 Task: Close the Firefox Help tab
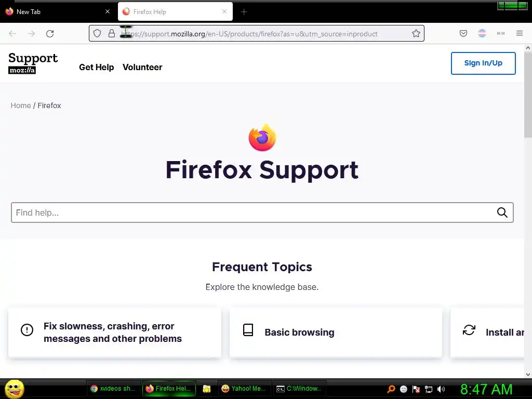224,11
